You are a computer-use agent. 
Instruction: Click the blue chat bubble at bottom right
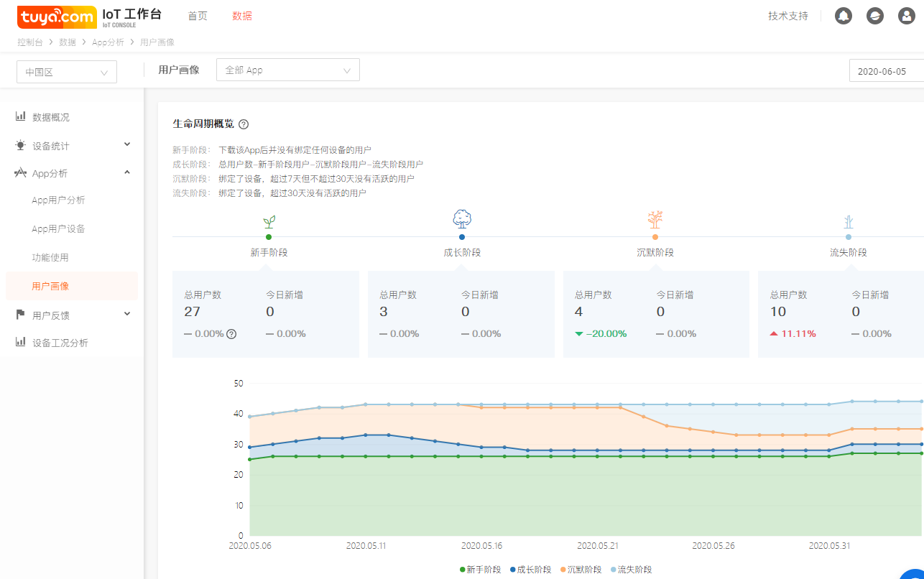914,573
